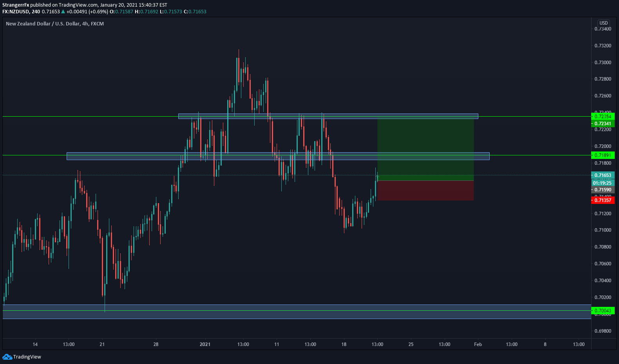Click the StrangerrFx author name
Viewport: 619px width, 364px height.
click(x=16, y=5)
